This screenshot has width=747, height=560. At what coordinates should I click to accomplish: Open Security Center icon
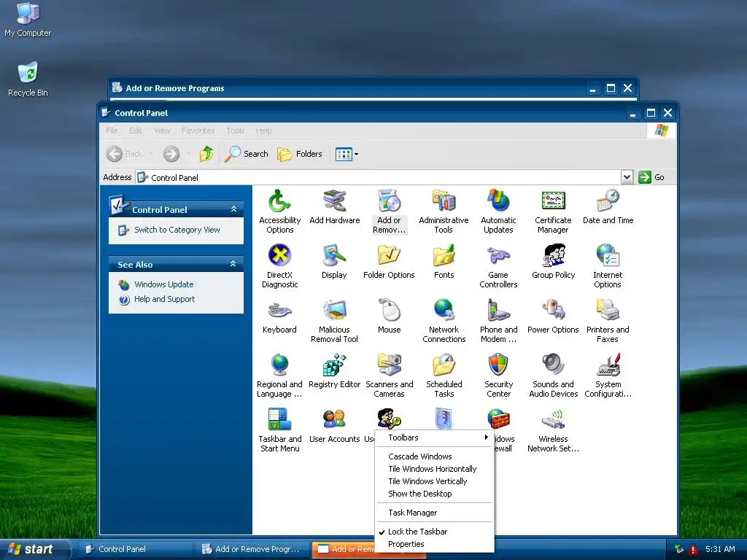click(x=498, y=376)
